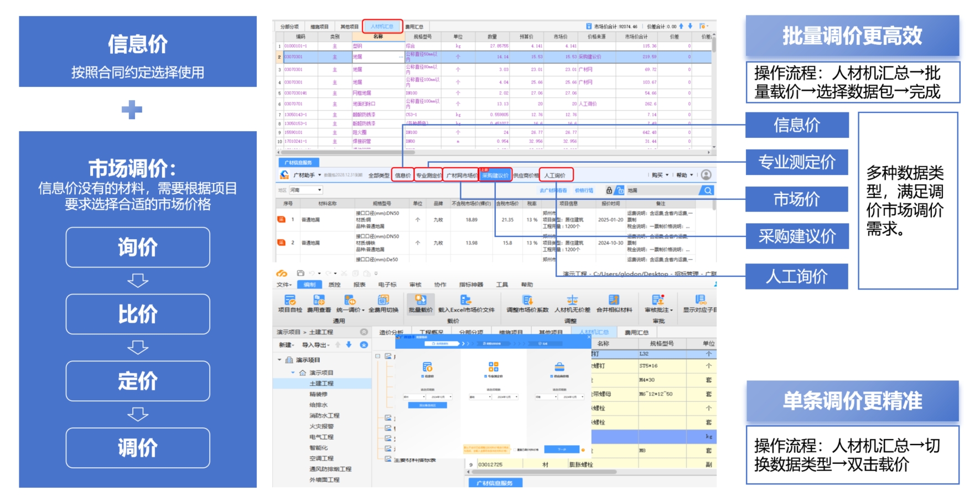The height and width of the screenshot is (501, 980).
Task: Collapse the 演示项目 root tree node
Action: 279,360
